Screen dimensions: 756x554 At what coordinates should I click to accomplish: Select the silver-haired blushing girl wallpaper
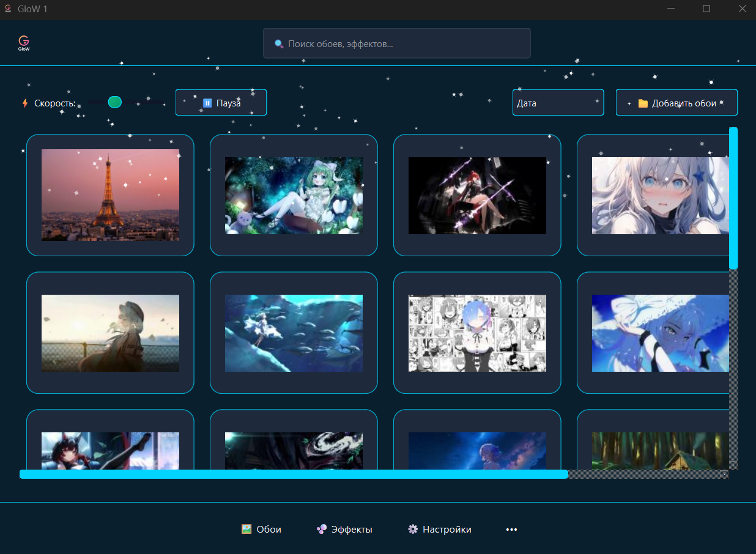click(x=653, y=195)
